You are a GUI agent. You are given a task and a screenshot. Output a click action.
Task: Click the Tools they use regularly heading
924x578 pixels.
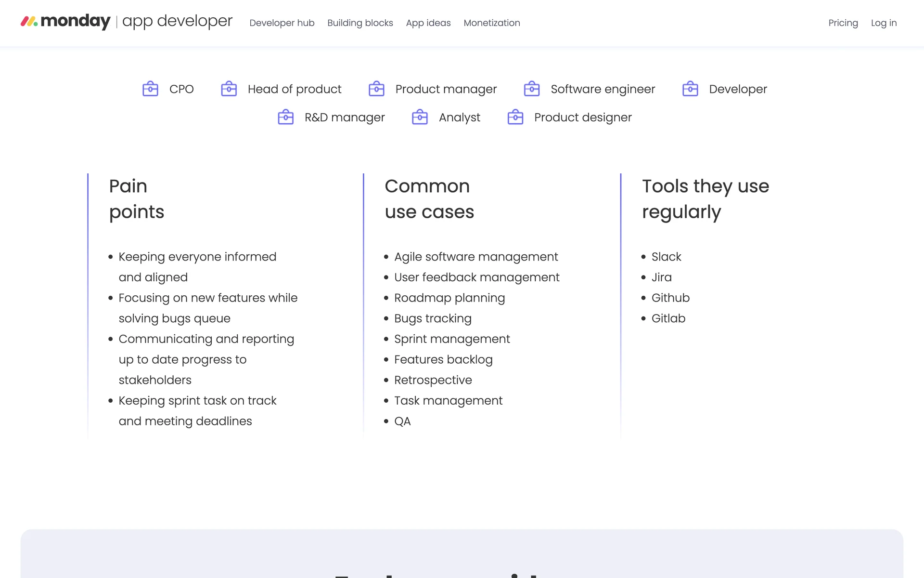[705, 199]
